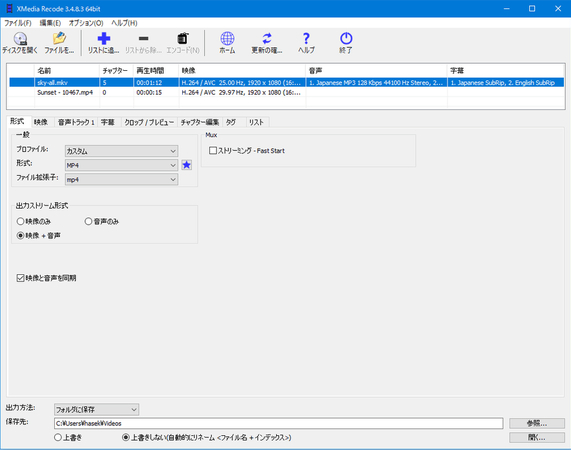Click the Japanese MP3 128 Kbps audio cell

coord(376,83)
